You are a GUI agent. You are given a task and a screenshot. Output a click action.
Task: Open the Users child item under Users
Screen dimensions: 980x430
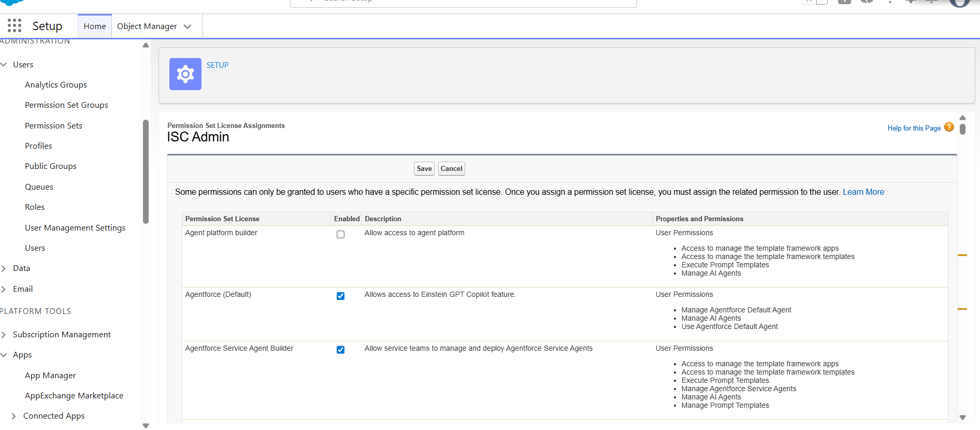[35, 248]
